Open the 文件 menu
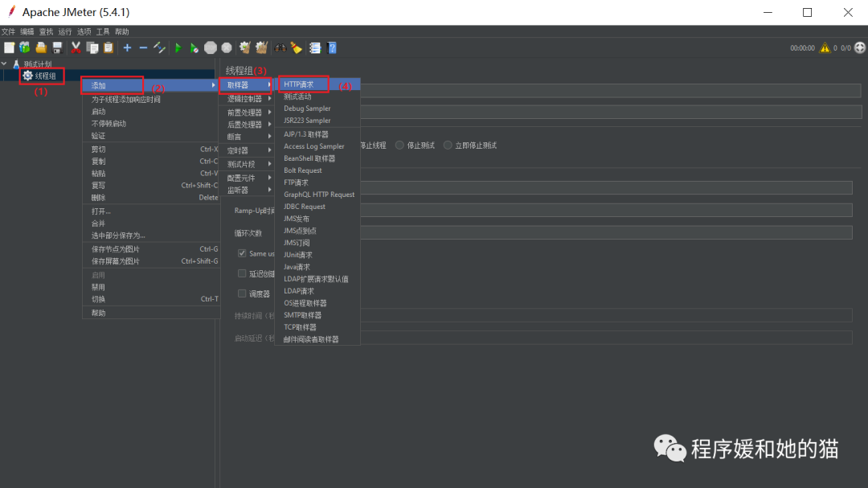The height and width of the screenshot is (488, 868). (x=8, y=31)
